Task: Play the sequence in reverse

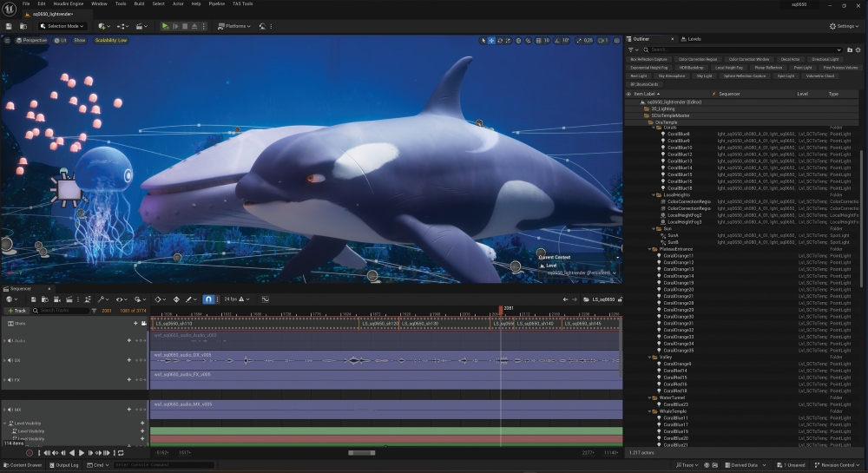Action: coord(72,452)
